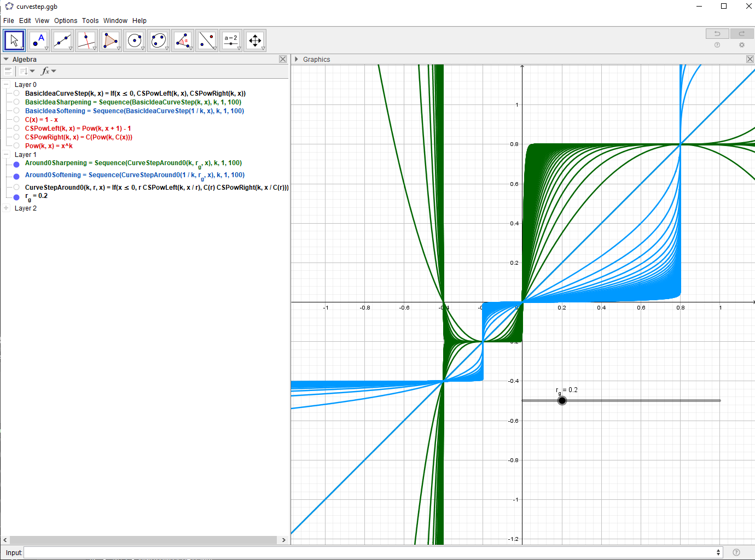Viewport: 755px width, 560px height.
Task: Select the BasicIdeaSharpening definition text
Action: pos(133,102)
